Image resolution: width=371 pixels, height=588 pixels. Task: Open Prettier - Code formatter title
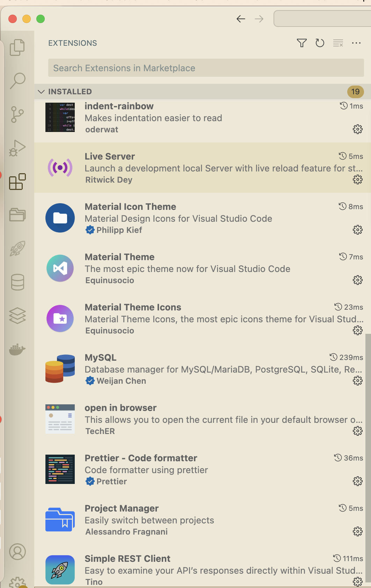coord(141,458)
